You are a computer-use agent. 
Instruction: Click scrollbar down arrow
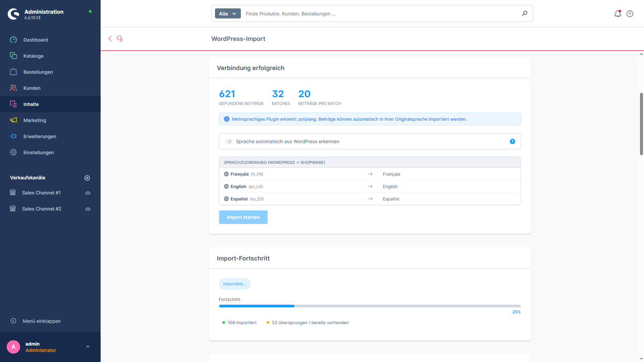(641, 359)
